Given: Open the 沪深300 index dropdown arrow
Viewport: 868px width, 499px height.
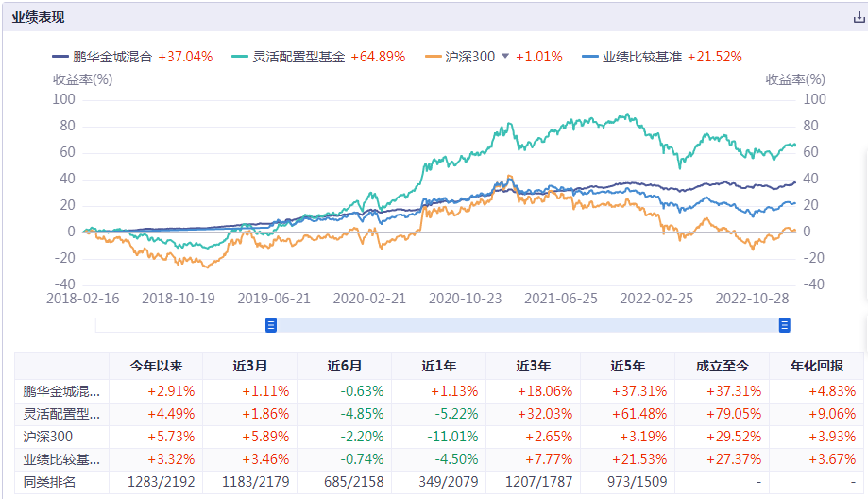Looking at the screenshot, I should [505, 57].
